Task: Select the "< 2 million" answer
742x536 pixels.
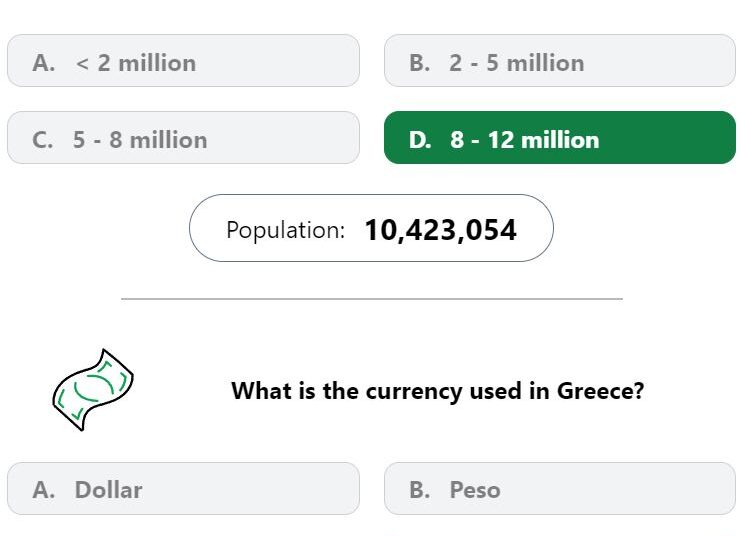Action: [x=183, y=61]
